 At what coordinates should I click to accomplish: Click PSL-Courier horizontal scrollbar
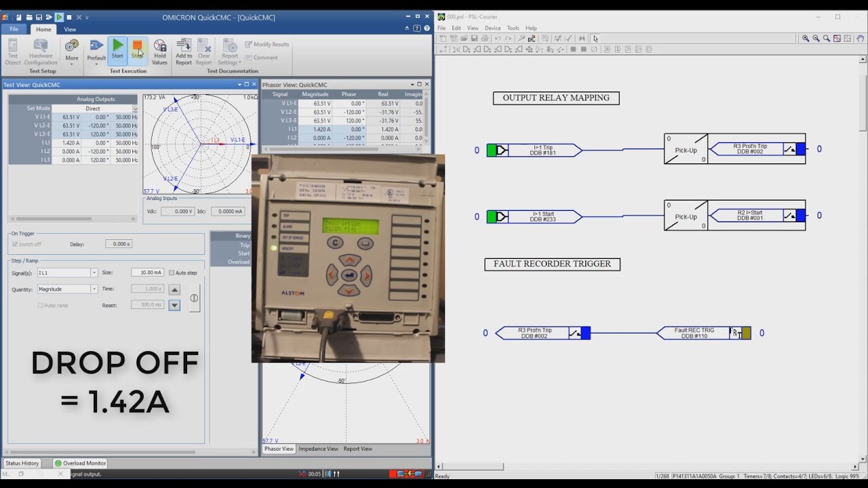(x=648, y=466)
